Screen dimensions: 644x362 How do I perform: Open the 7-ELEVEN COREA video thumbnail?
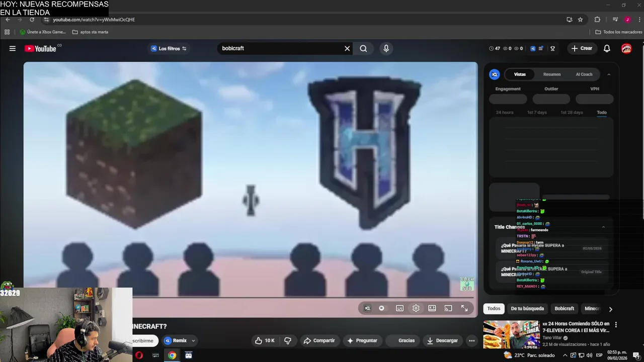pyautogui.click(x=511, y=335)
